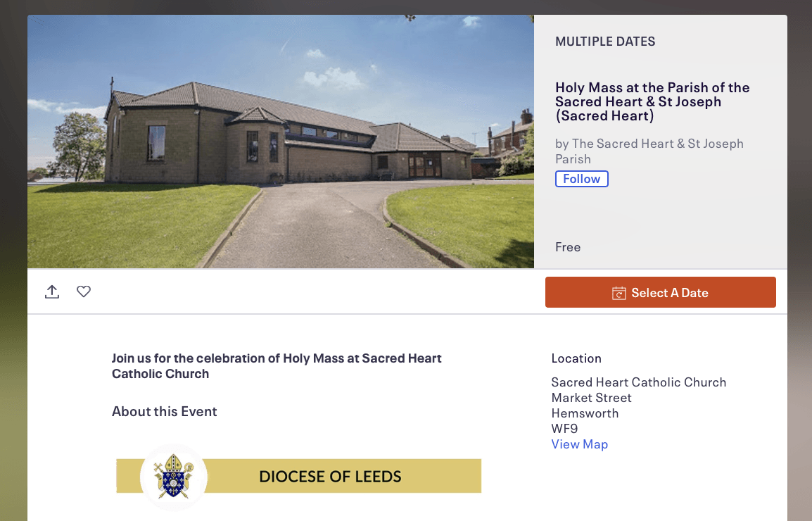Click the About this Event heading
812x521 pixels.
click(x=165, y=412)
